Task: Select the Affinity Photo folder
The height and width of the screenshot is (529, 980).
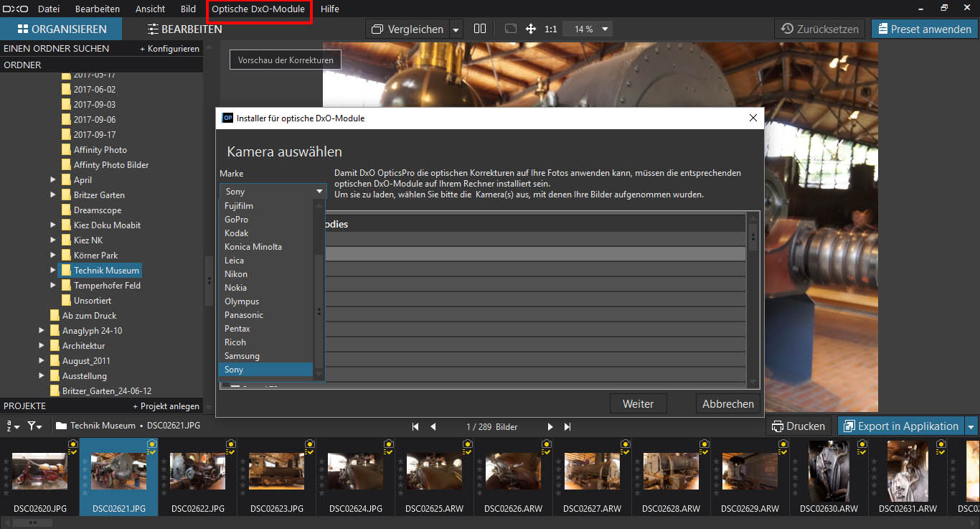Action: [100, 150]
